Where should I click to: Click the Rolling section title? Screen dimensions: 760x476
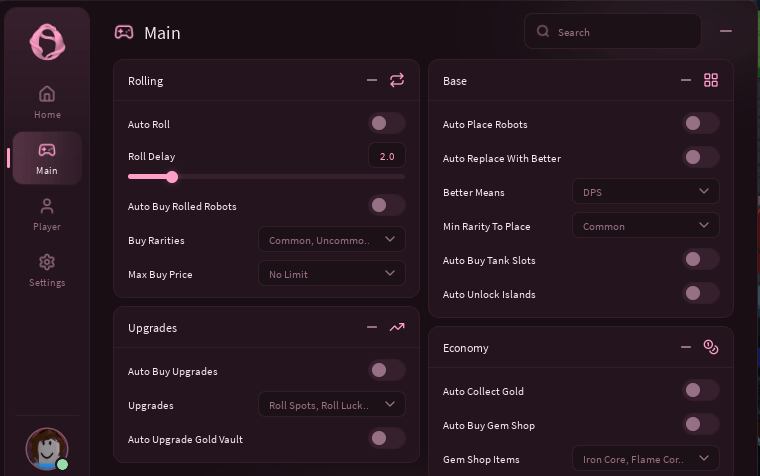[145, 81]
